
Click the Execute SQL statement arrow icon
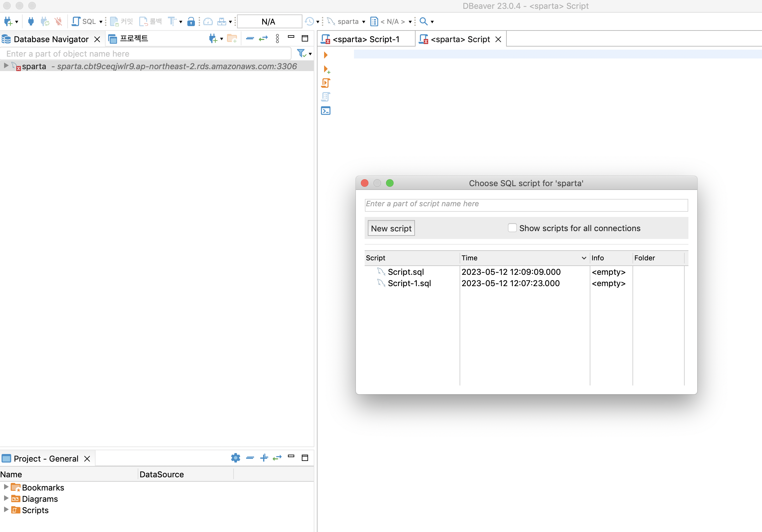tap(326, 55)
